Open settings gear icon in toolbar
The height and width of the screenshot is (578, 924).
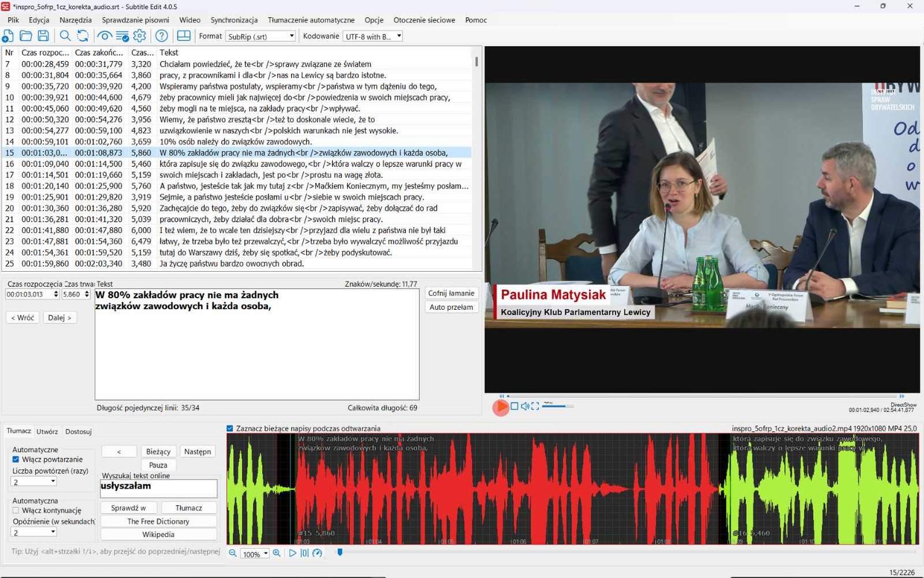pyautogui.click(x=140, y=36)
